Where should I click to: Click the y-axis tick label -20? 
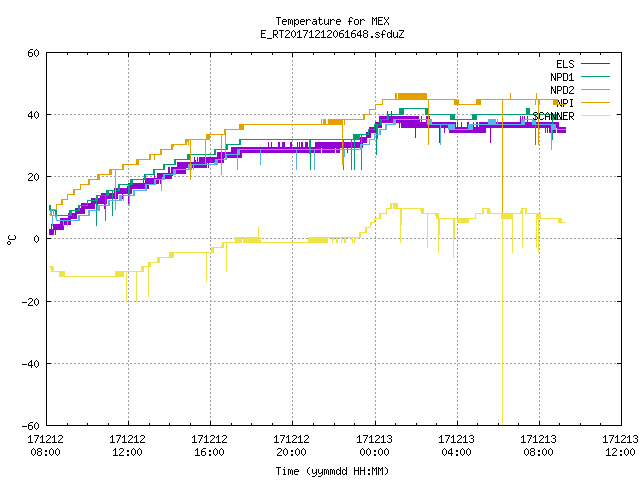[31, 302]
